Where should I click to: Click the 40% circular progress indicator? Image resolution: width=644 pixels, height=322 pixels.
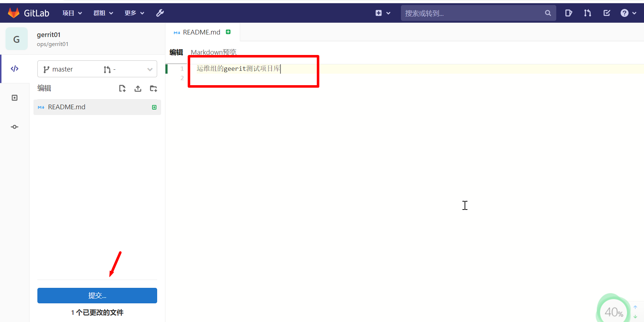pyautogui.click(x=613, y=311)
